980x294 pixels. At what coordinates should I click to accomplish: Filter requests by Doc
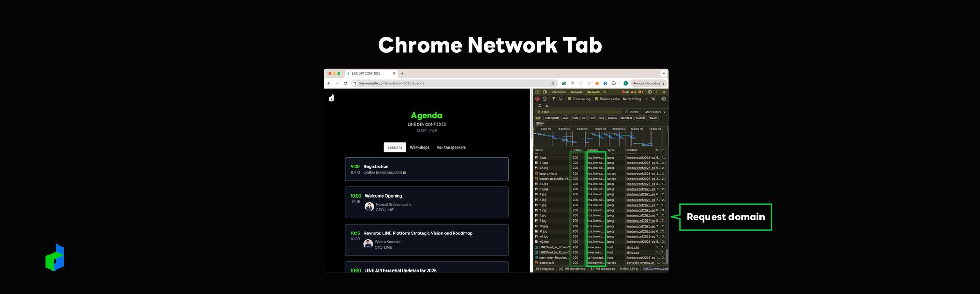(566, 118)
